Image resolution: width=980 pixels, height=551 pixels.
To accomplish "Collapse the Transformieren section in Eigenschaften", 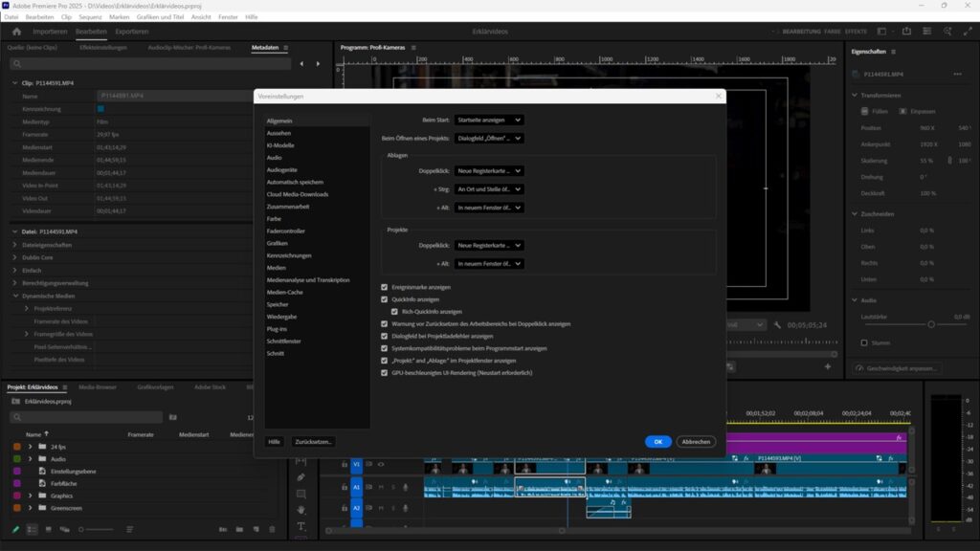I will [x=855, y=95].
